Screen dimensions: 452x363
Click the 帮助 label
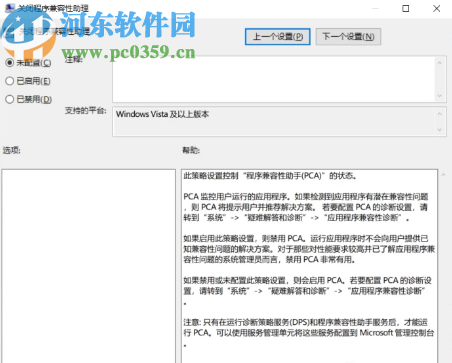(x=191, y=150)
